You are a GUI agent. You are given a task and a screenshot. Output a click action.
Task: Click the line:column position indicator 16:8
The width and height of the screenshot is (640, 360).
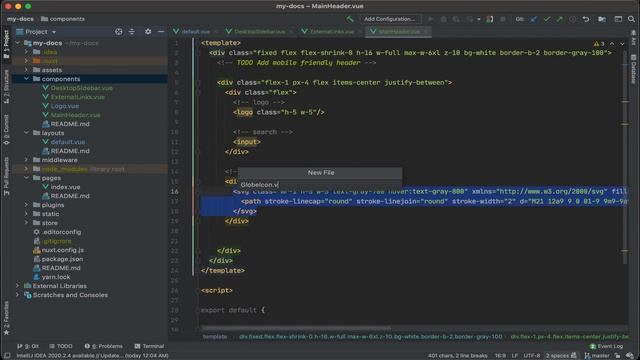click(500, 356)
